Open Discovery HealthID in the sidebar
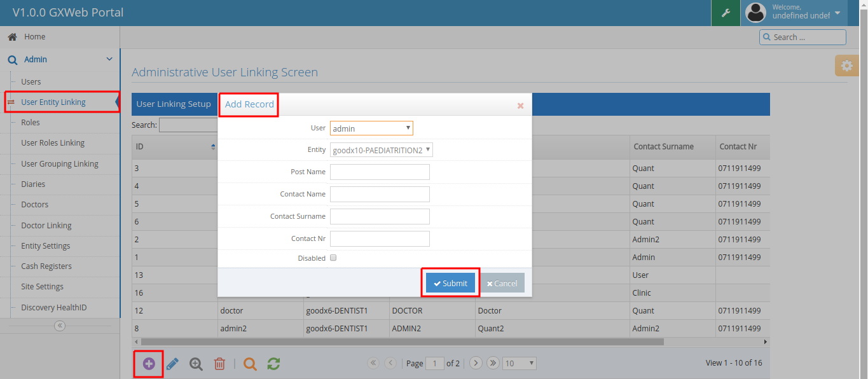The height and width of the screenshot is (379, 868). pyautogui.click(x=54, y=308)
